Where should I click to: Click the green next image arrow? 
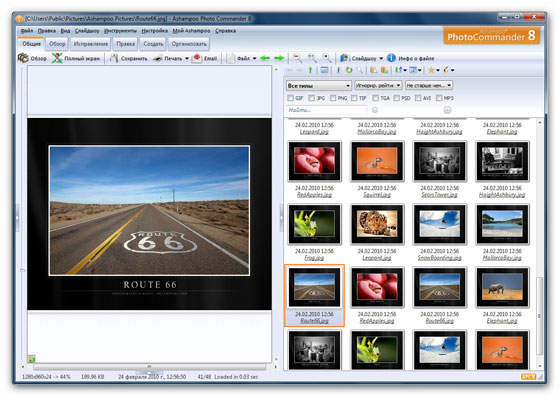click(x=279, y=58)
